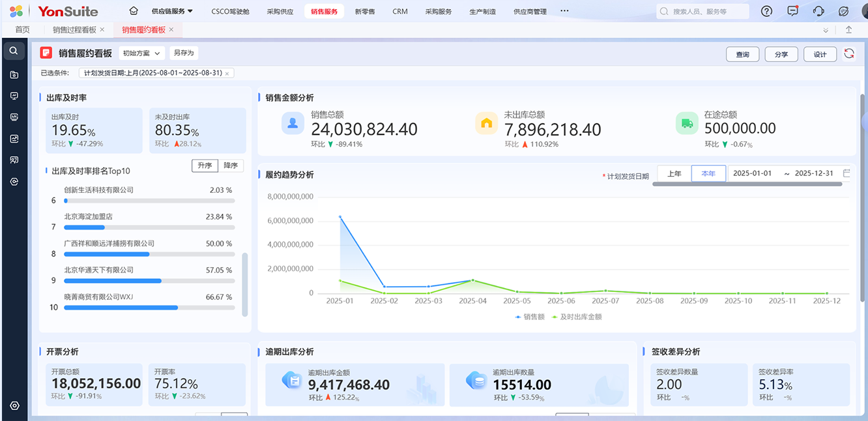
Task: Refresh the dashboard with red refresh icon
Action: click(849, 54)
